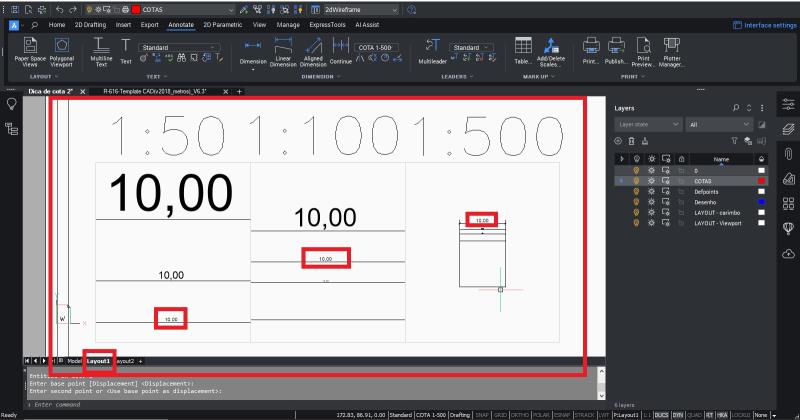Viewport: 800px width, 420px height.
Task: Create a Polygonal Viewport
Action: click(x=62, y=51)
